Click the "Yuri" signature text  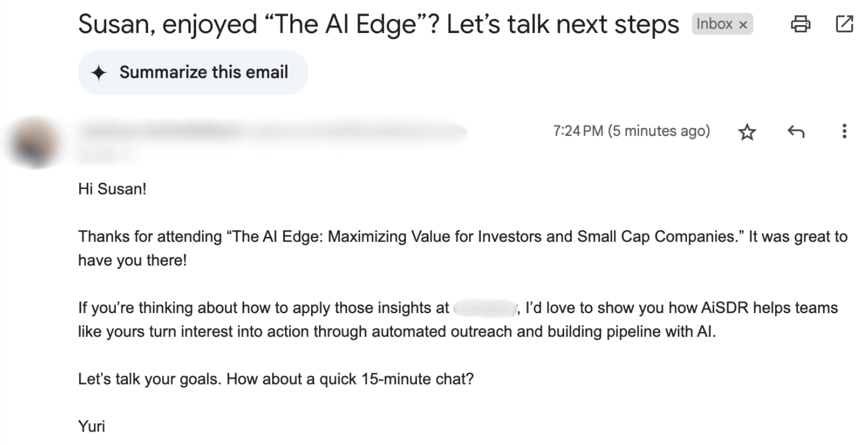[92, 427]
